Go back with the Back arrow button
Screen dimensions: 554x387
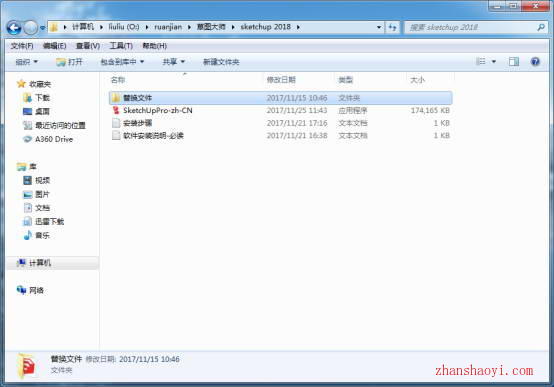14,28
